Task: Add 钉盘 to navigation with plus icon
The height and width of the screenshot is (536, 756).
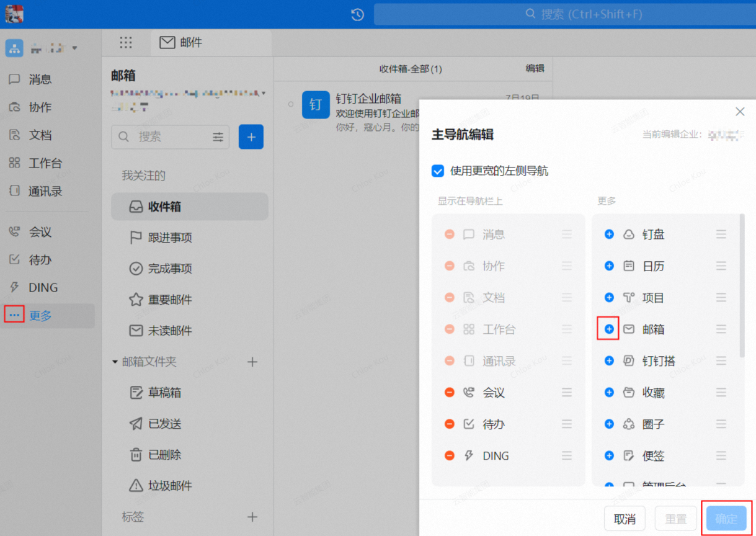Action: 609,234
